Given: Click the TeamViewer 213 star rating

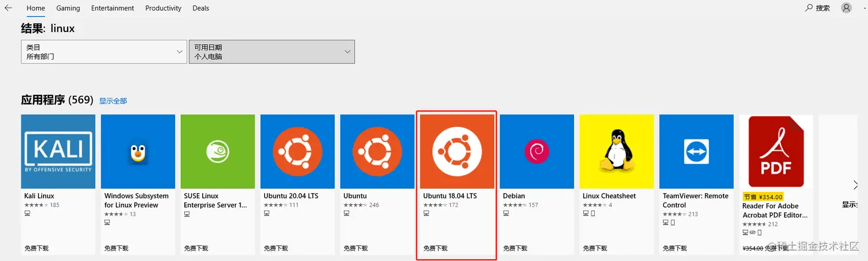Looking at the screenshot, I should pos(680,214).
